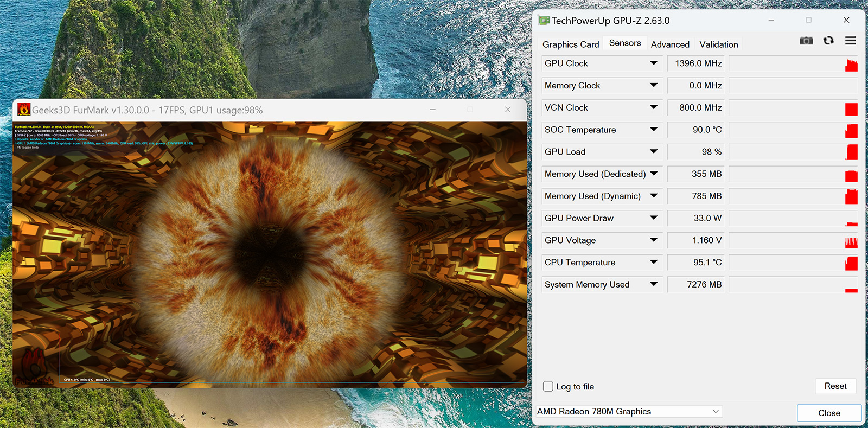Click the FurMark title bar flame icon
The image size is (868, 428).
coord(24,110)
